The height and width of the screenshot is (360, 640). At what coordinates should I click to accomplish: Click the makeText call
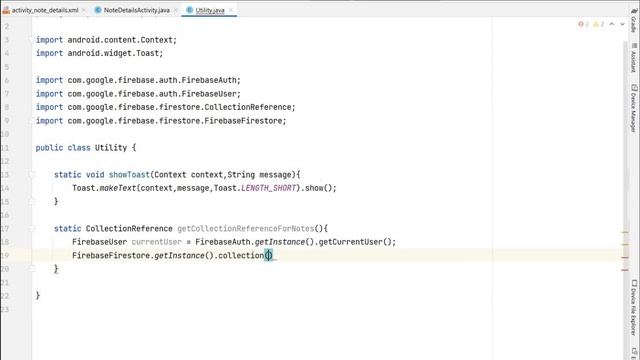coord(118,188)
